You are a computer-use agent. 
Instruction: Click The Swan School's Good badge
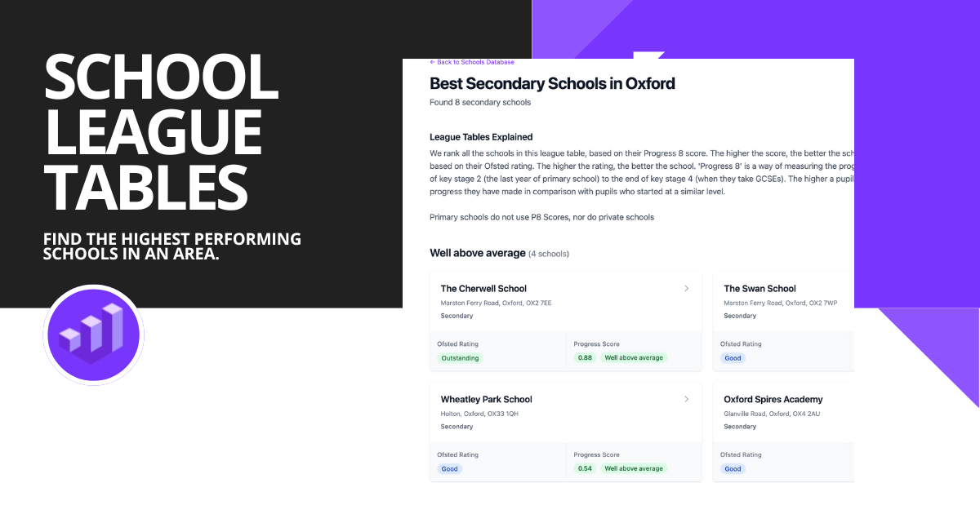pyautogui.click(x=733, y=357)
